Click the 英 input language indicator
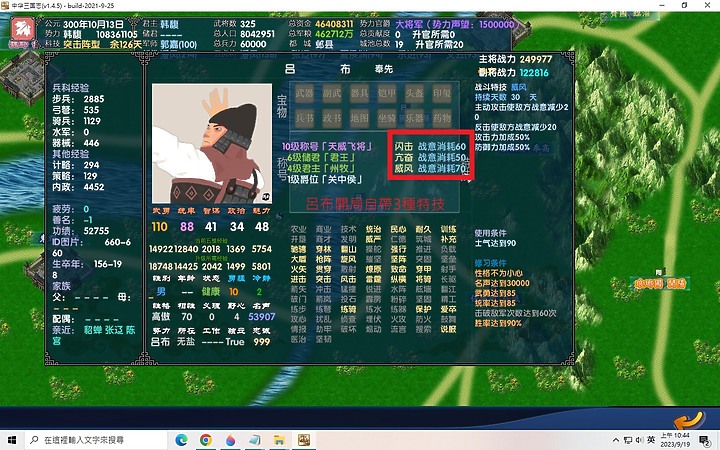The height and width of the screenshot is (450, 720). tap(651, 440)
